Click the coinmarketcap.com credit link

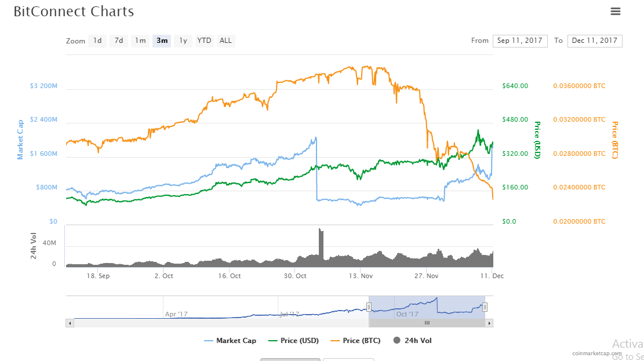(596, 353)
